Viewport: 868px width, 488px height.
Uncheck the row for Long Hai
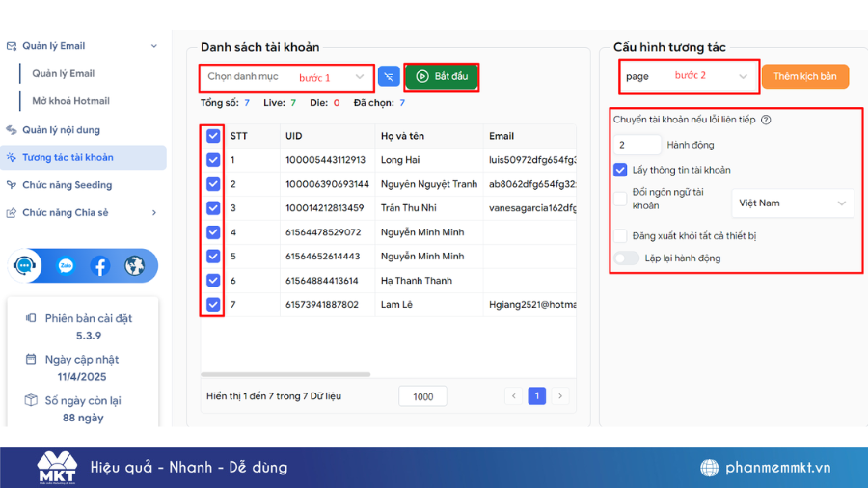tap(213, 160)
